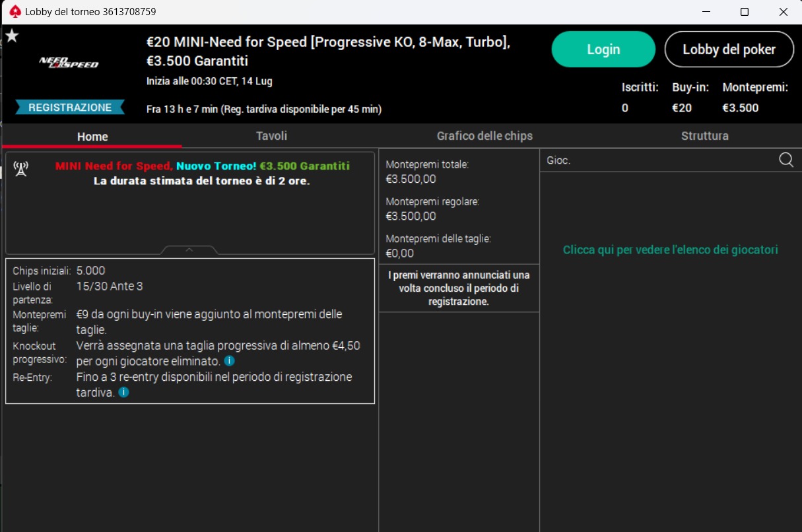Close the tournament lobby window
Image resolution: width=802 pixels, height=532 pixels.
(783, 12)
